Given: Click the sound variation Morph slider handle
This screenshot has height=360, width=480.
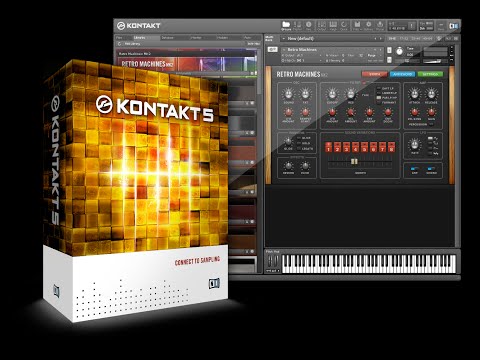Looking at the screenshot, I should (x=354, y=162).
